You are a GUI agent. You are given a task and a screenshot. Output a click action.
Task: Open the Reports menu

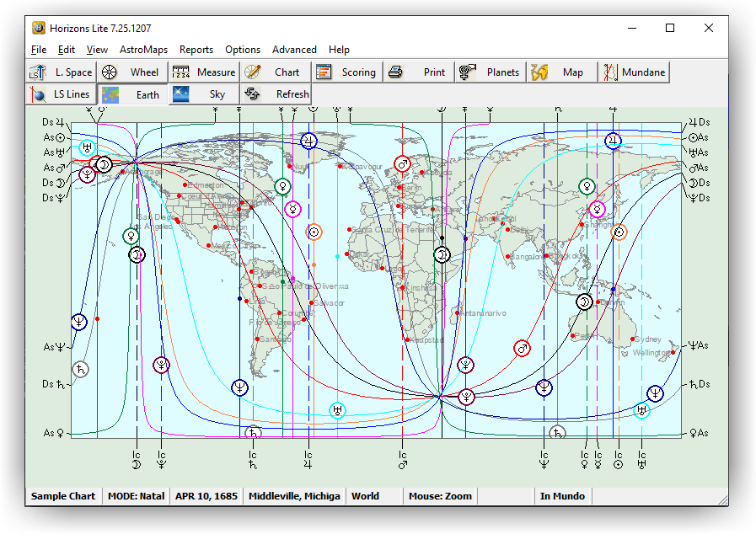(x=196, y=50)
